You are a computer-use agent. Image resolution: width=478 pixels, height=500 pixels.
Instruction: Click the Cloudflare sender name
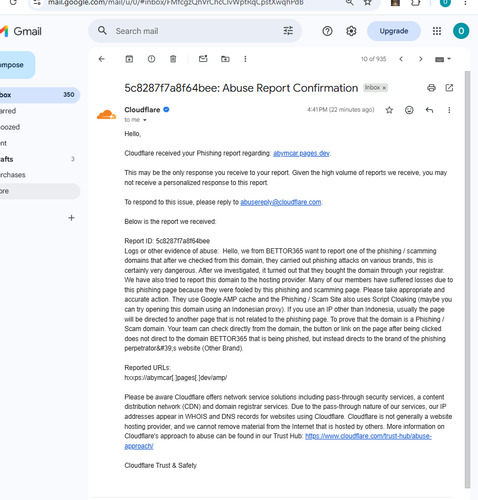click(x=142, y=110)
